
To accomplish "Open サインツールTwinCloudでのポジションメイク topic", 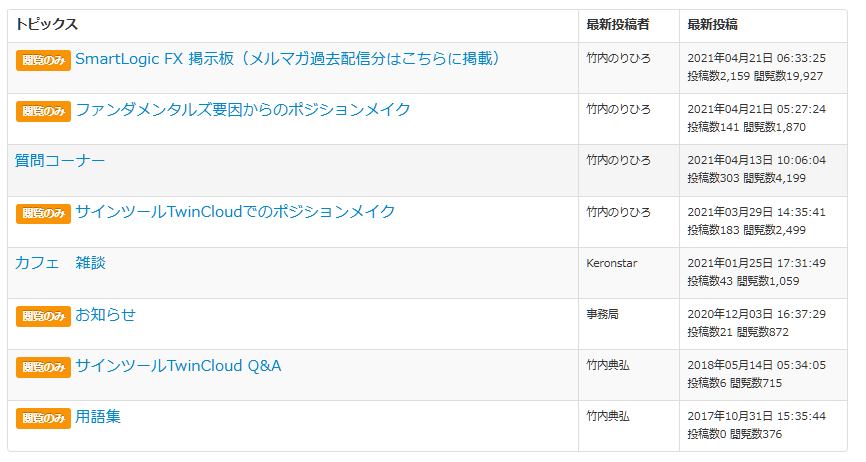I will point(235,212).
